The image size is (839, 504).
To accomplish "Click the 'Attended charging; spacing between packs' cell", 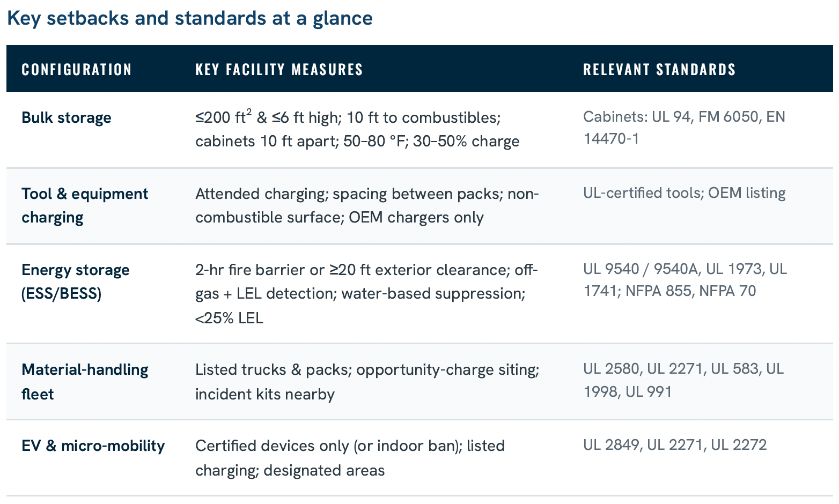I will (x=367, y=205).
